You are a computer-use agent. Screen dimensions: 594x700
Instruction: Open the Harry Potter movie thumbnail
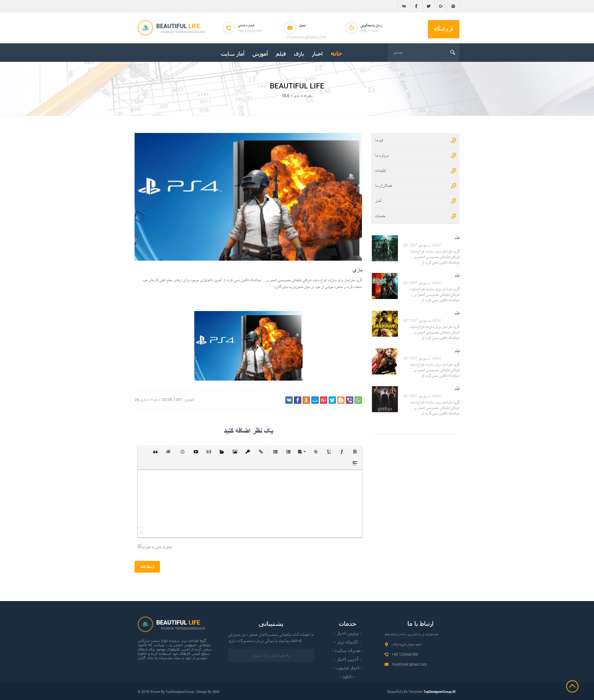click(385, 399)
